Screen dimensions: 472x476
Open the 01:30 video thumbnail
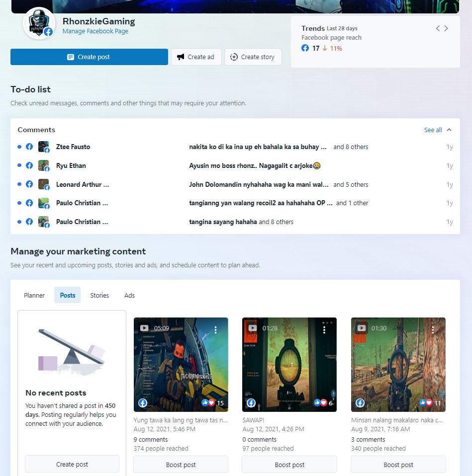click(398, 365)
